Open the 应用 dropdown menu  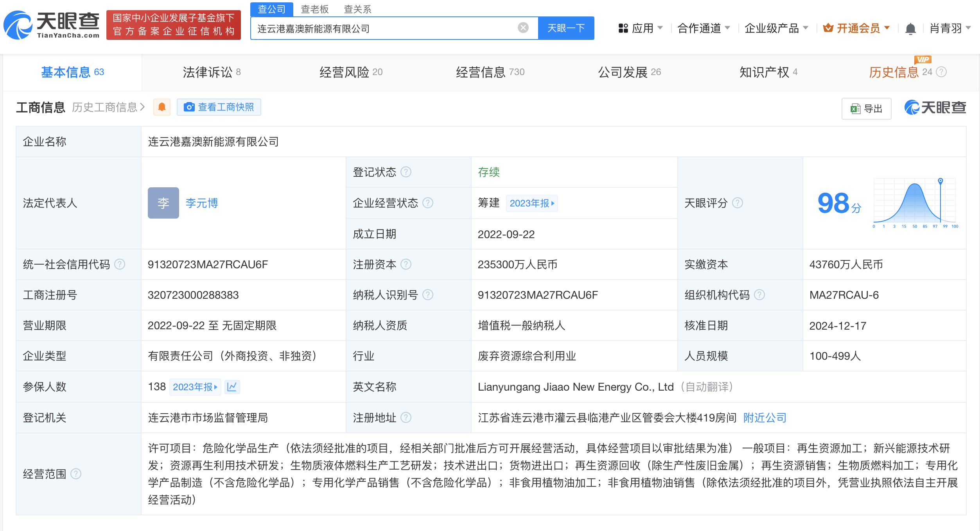(640, 29)
